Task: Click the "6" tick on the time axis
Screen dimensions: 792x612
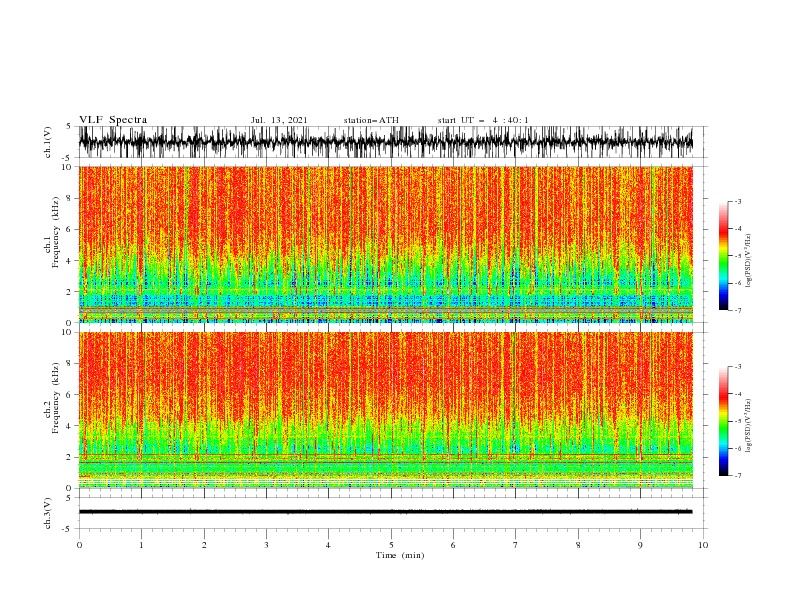Action: click(x=453, y=545)
